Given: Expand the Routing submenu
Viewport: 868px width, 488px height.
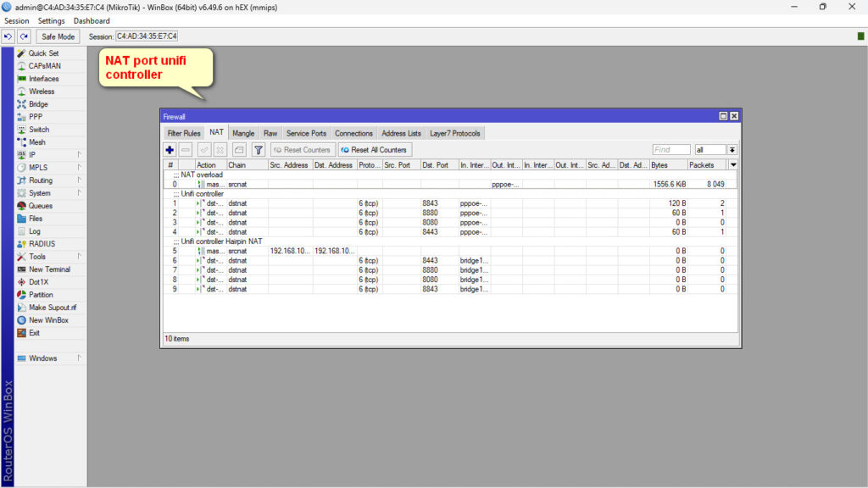Looking at the screenshot, I should (40, 180).
